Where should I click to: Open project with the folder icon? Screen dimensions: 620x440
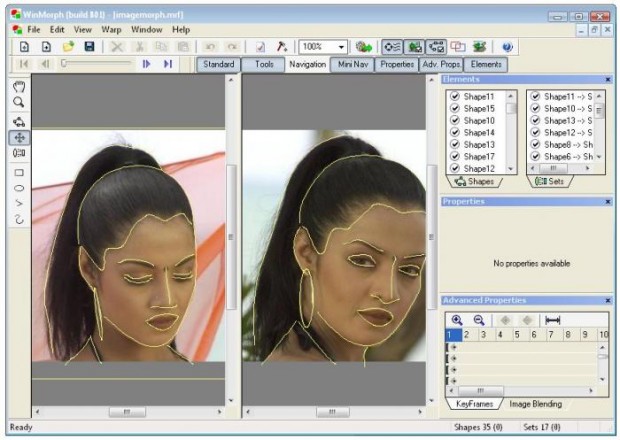click(x=68, y=47)
